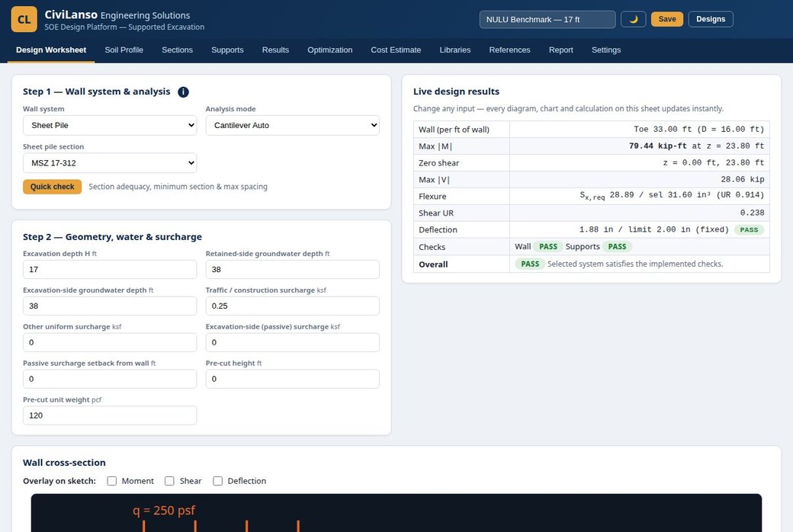Switch to the Sections tab
This screenshot has width=793, height=532.
177,50
